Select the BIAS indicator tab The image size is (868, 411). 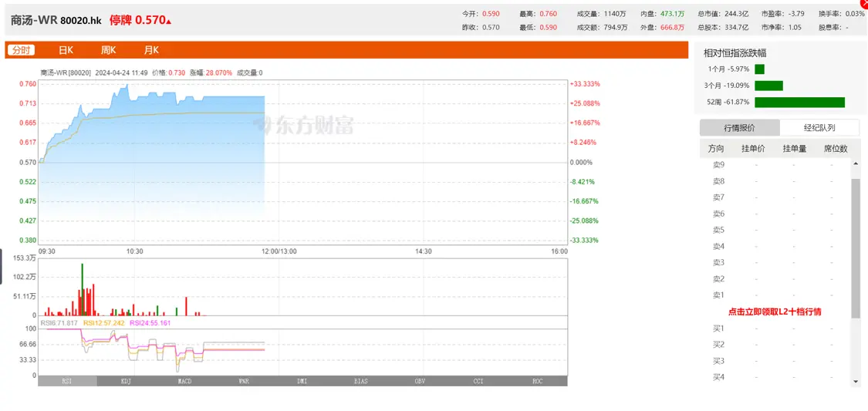coord(362,381)
